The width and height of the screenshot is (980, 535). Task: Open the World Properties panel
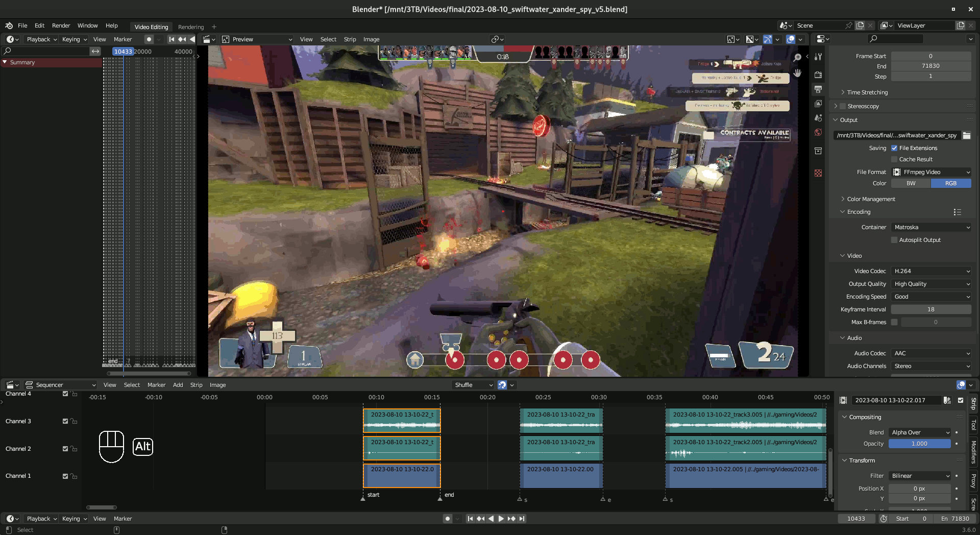[818, 132]
